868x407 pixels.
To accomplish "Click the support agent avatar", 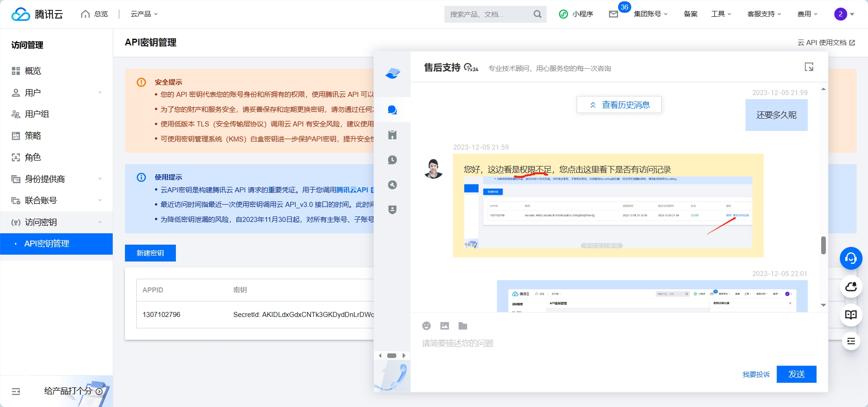I will 433,169.
